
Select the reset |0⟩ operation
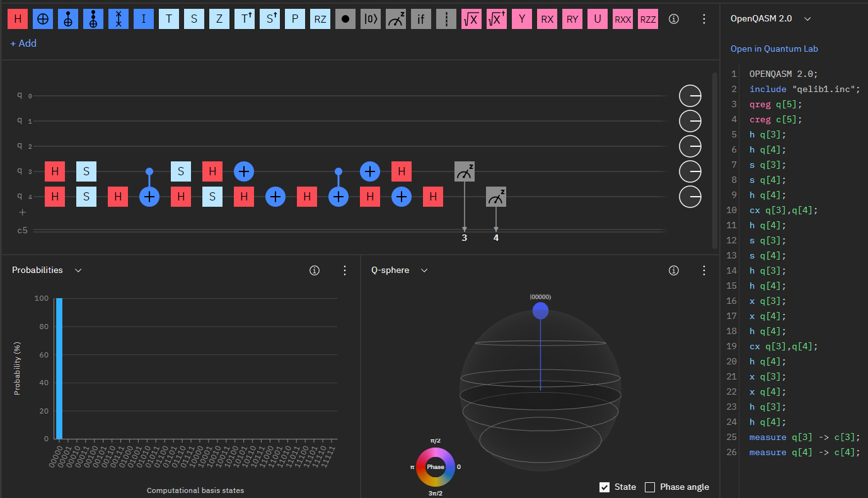[371, 19]
